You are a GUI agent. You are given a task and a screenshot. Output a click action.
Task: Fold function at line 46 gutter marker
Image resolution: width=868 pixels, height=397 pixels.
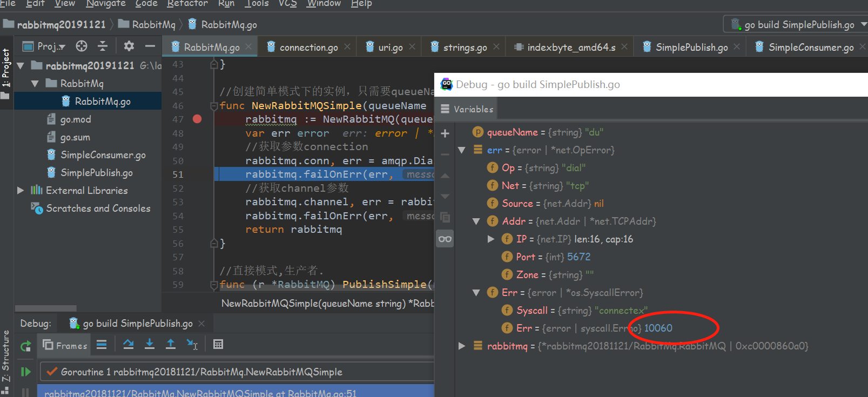214,106
